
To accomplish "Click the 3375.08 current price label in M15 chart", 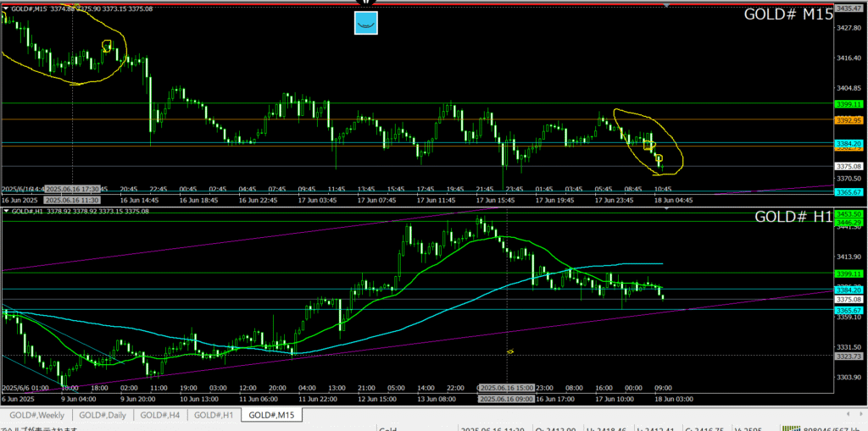I will click(x=850, y=166).
